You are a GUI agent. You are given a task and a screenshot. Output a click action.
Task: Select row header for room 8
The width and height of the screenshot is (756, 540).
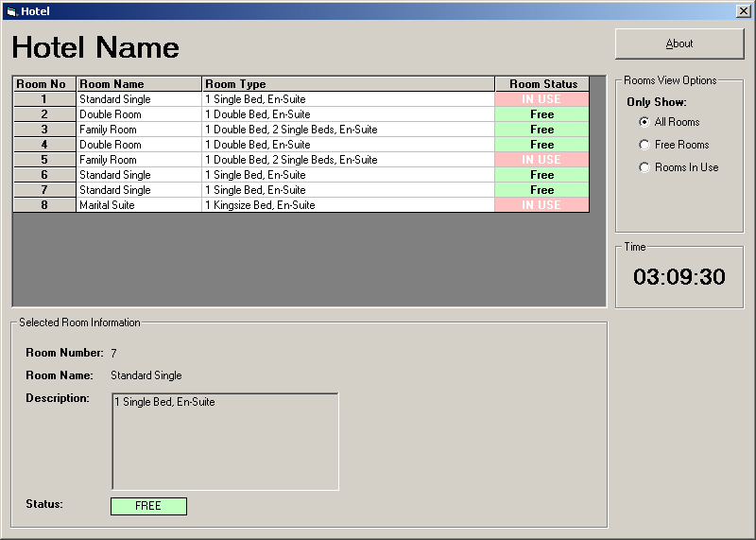tap(43, 205)
